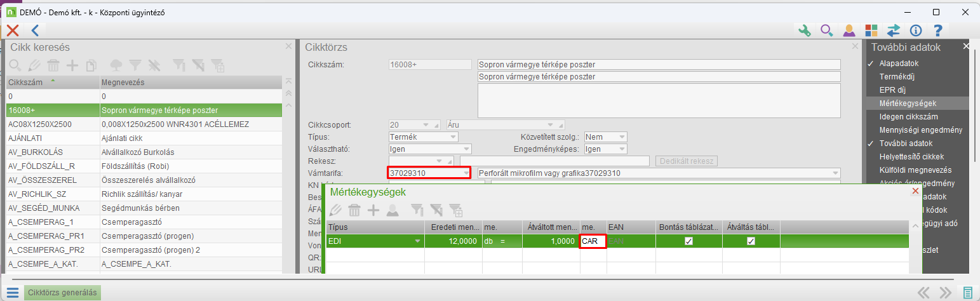This screenshot has height=301, width=980.
Task: Open the Típus Termék dropdown
Action: (x=453, y=137)
